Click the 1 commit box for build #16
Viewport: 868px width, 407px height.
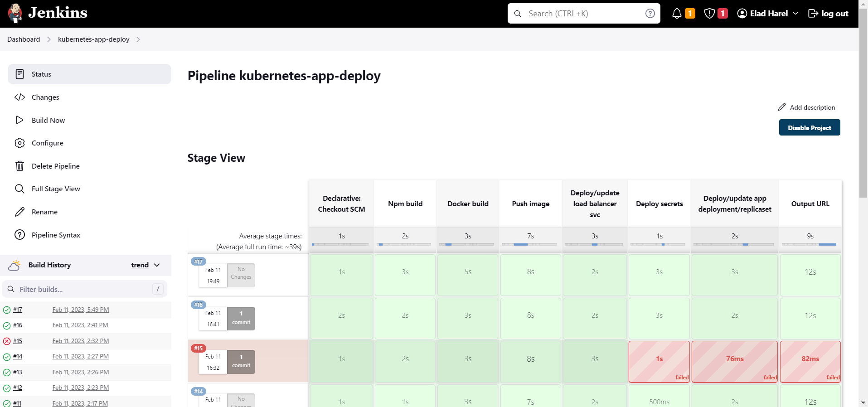(241, 318)
